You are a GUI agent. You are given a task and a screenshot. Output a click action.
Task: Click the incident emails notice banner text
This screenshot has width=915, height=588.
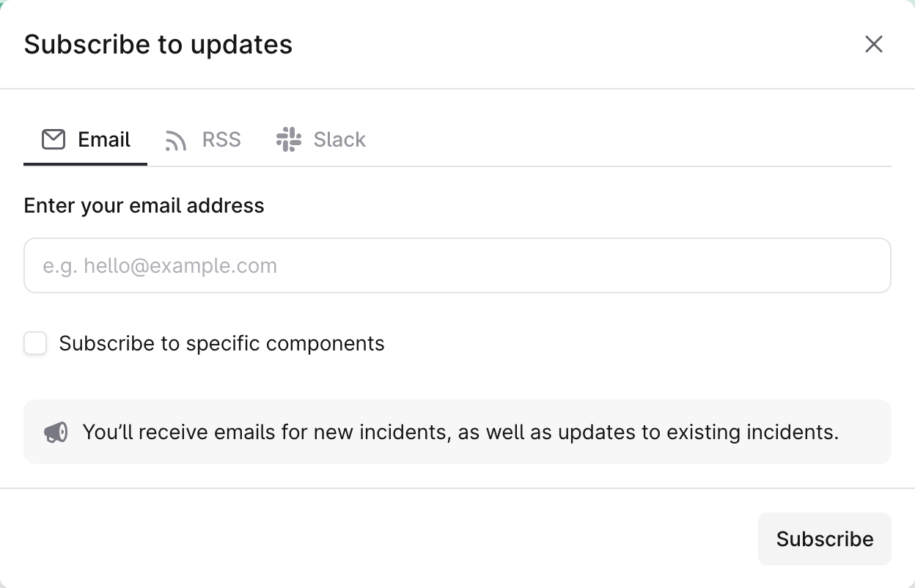click(460, 433)
